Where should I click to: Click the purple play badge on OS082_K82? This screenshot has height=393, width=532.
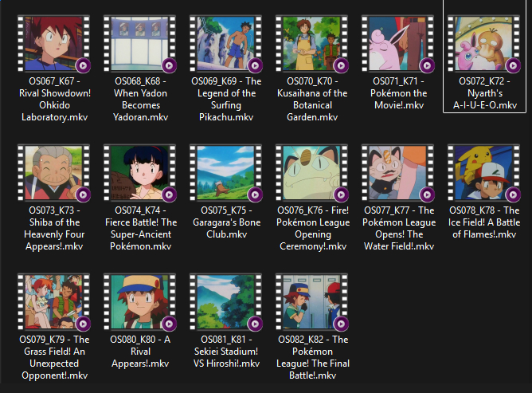pyautogui.click(x=341, y=324)
